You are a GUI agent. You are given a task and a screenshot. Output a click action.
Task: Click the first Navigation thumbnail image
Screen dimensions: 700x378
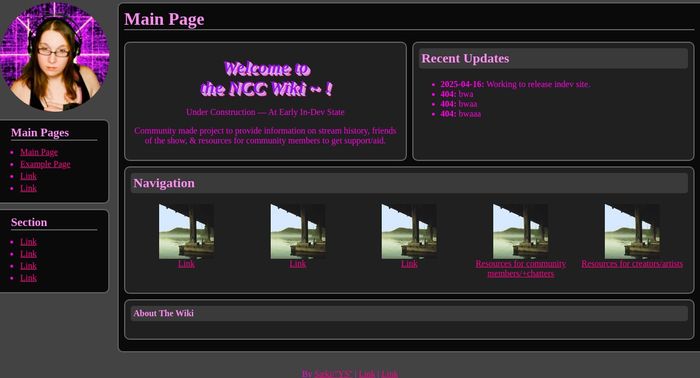(186, 231)
